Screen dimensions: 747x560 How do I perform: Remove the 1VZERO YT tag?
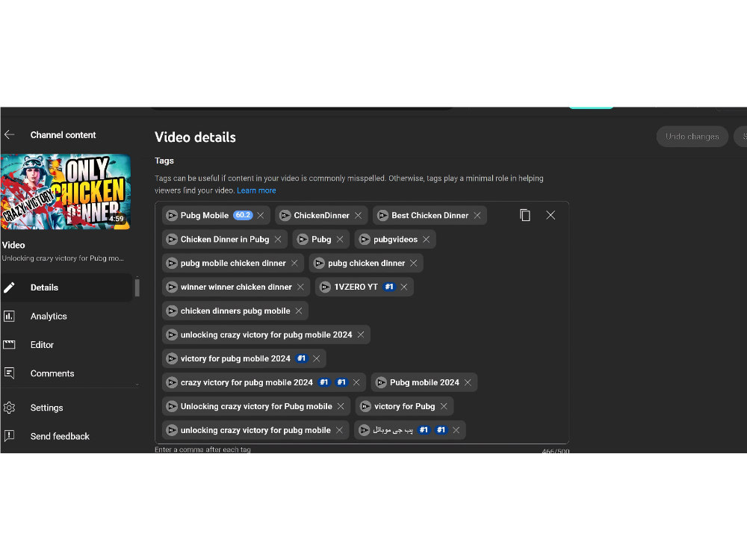(404, 287)
